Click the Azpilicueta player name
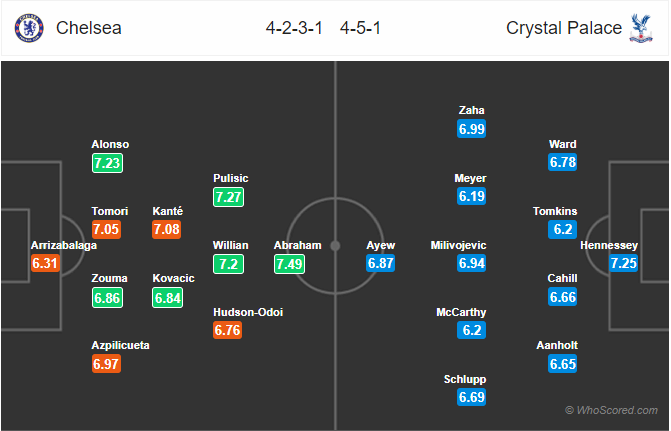The height and width of the screenshot is (431, 671). (x=120, y=345)
